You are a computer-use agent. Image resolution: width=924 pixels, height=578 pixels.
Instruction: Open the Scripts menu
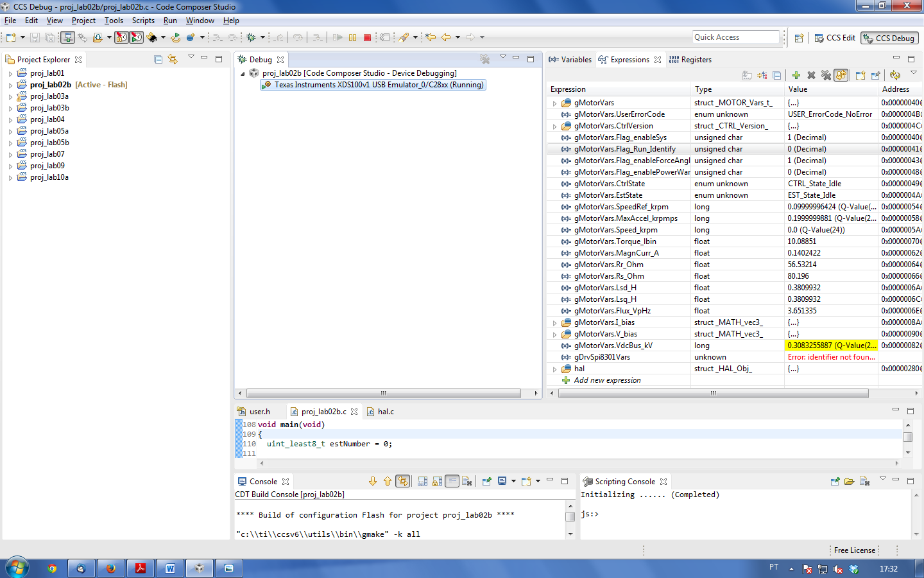pyautogui.click(x=143, y=21)
